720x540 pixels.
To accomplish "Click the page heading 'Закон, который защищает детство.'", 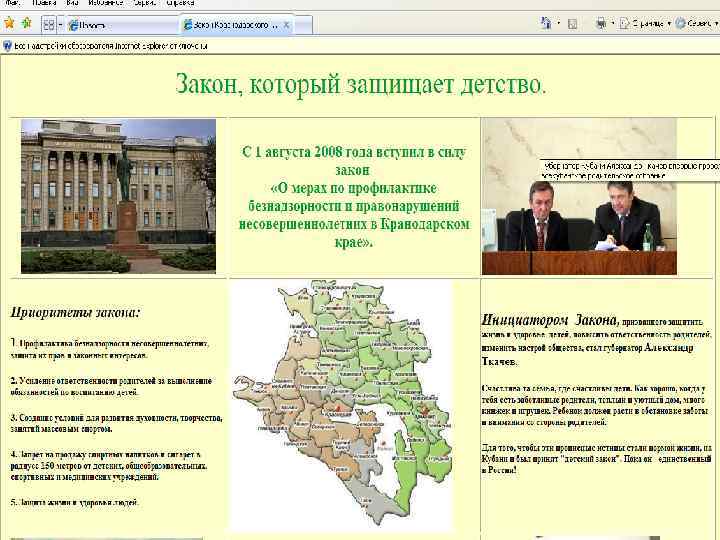I will (361, 84).
